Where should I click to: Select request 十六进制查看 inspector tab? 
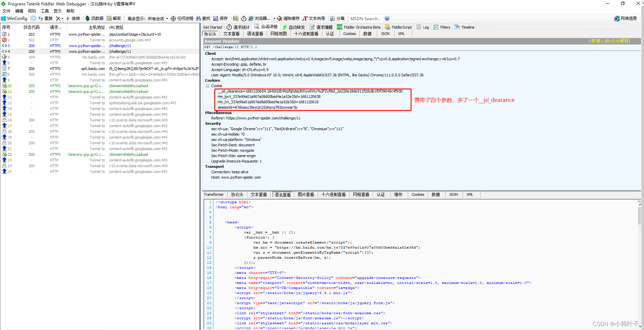[306, 34]
